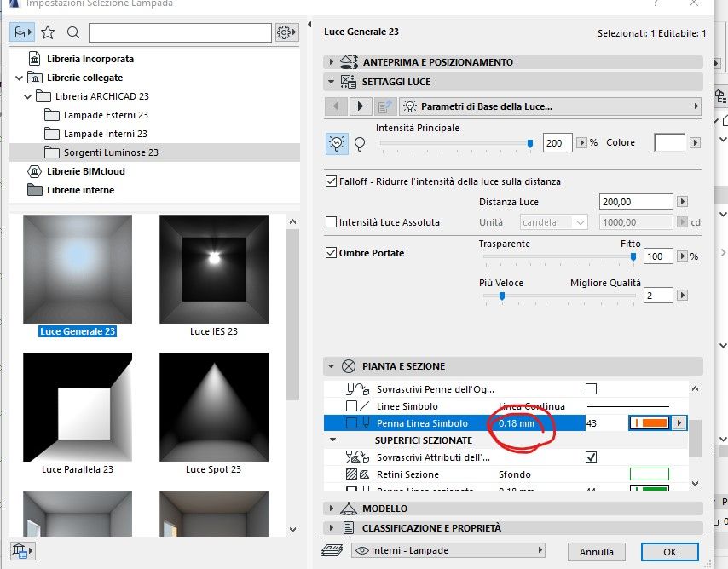
Task: Click the Classificazione e Proprietà icon
Action: 348,528
